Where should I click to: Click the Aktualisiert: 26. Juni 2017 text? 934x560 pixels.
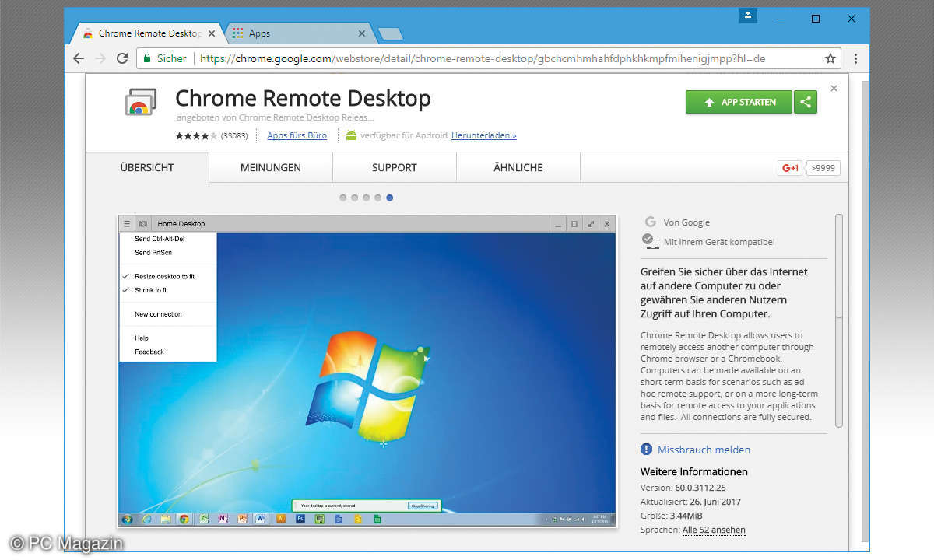pyautogui.click(x=690, y=502)
